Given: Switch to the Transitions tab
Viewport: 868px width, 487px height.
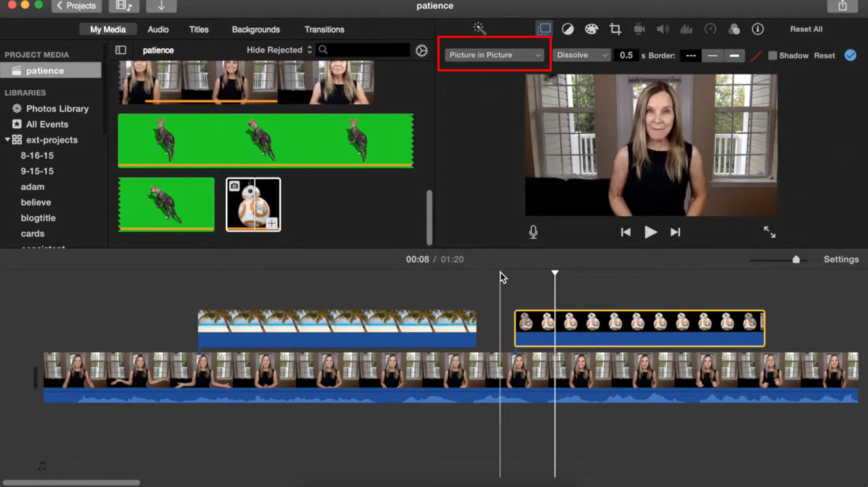Looking at the screenshot, I should pyautogui.click(x=324, y=29).
